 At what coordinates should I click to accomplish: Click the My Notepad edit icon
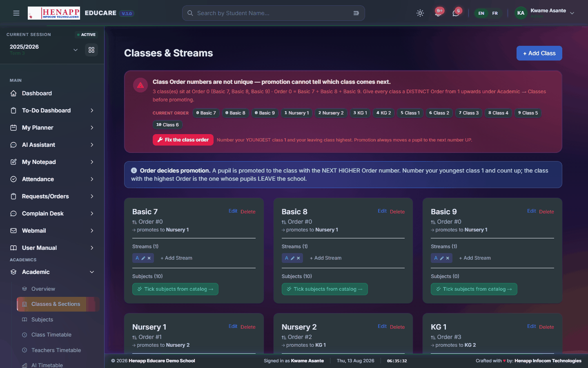point(13,162)
